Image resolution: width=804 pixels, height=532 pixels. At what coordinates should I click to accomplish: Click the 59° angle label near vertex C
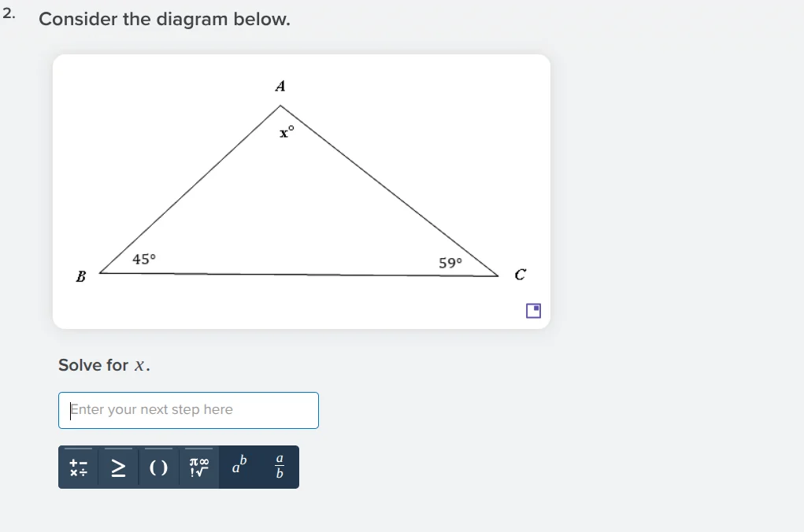449,264
